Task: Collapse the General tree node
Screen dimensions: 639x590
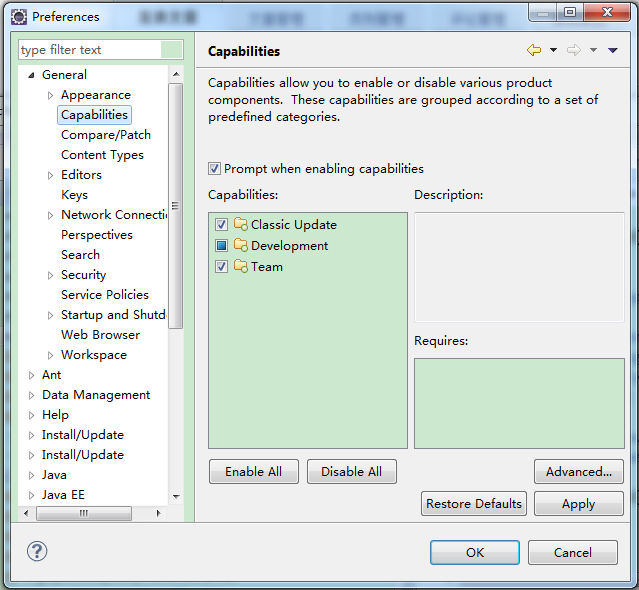Action: (x=31, y=75)
